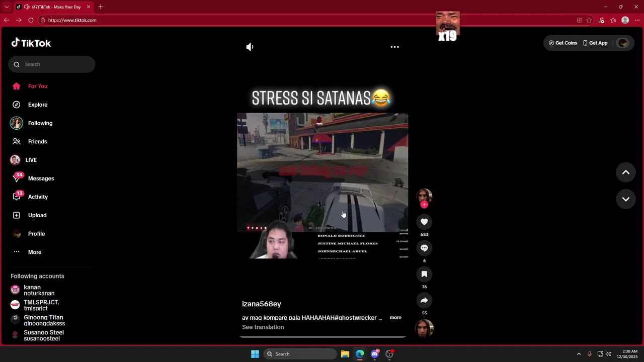Open Discord from taskbar
Screen dimensions: 644x362
pos(375,354)
